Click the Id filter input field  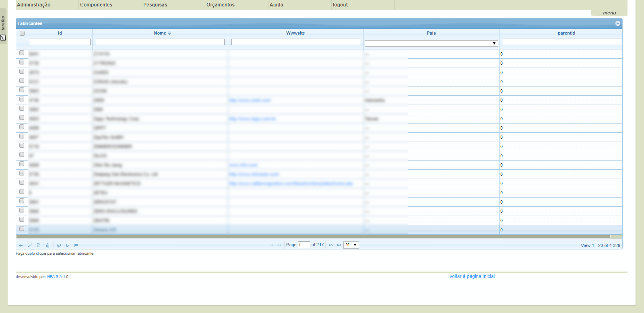[60, 42]
